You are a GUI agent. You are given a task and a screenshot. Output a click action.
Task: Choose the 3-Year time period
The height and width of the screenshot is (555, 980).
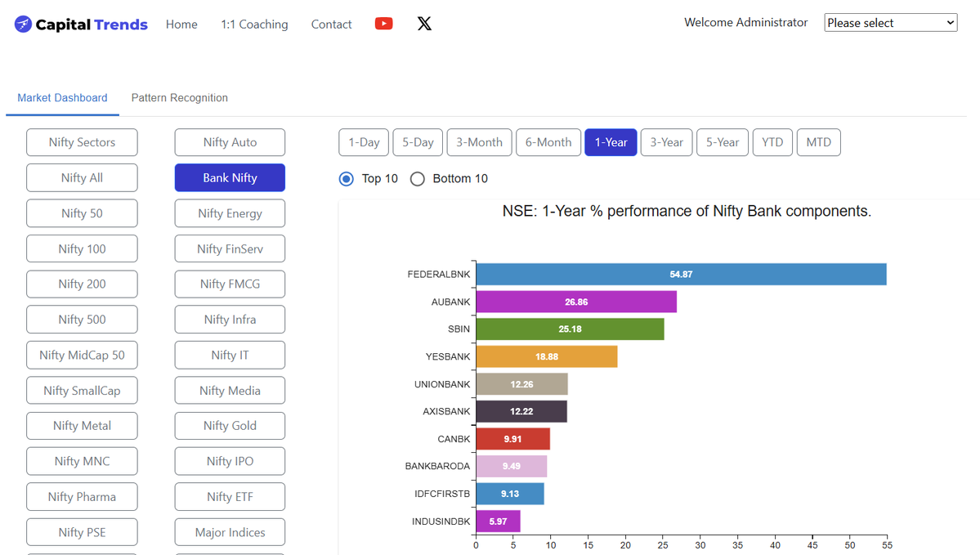(666, 142)
